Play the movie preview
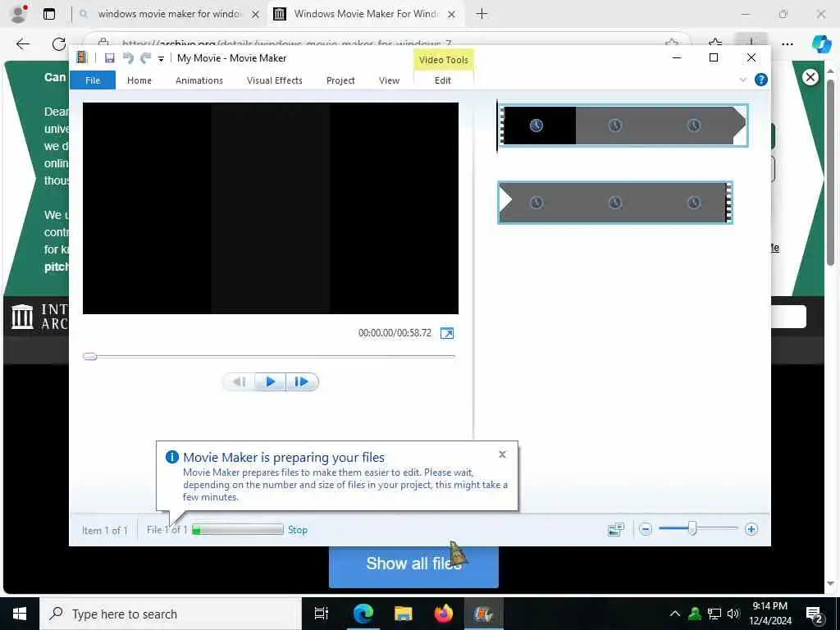This screenshot has height=630, width=840. click(271, 382)
